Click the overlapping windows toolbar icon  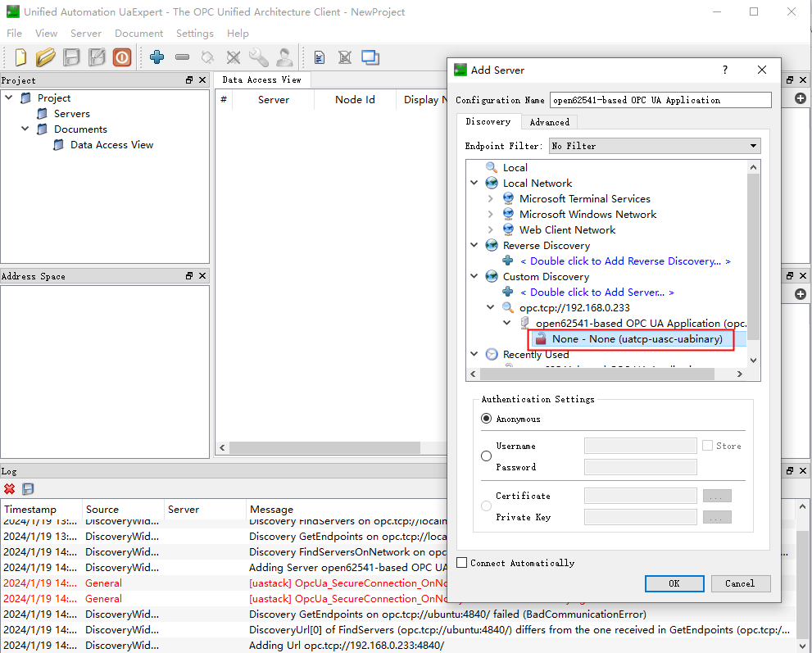click(x=370, y=57)
